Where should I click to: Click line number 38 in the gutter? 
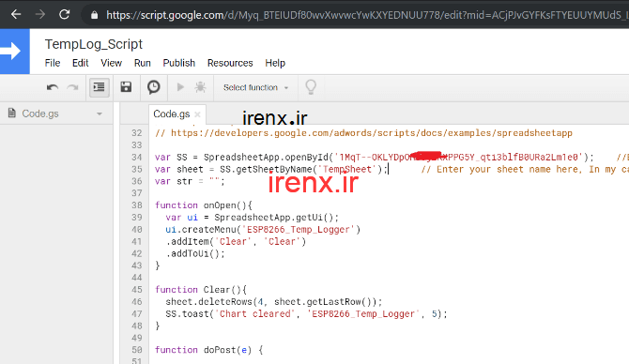pyautogui.click(x=137, y=205)
